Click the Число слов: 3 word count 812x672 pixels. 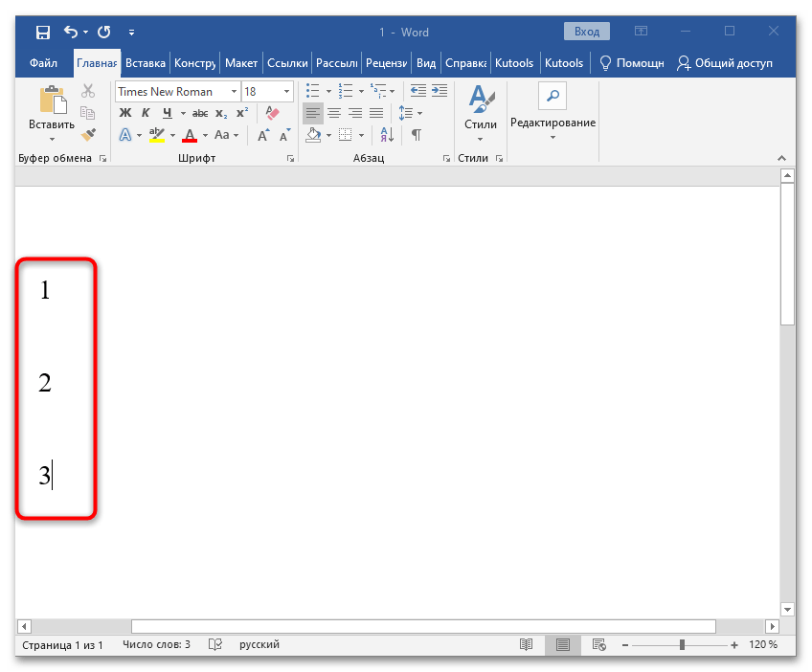[x=156, y=644]
